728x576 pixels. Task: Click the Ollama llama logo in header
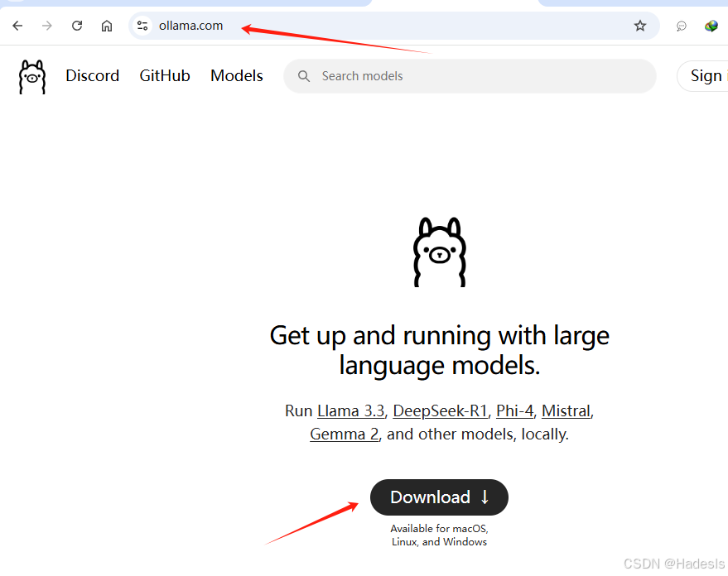(x=32, y=76)
